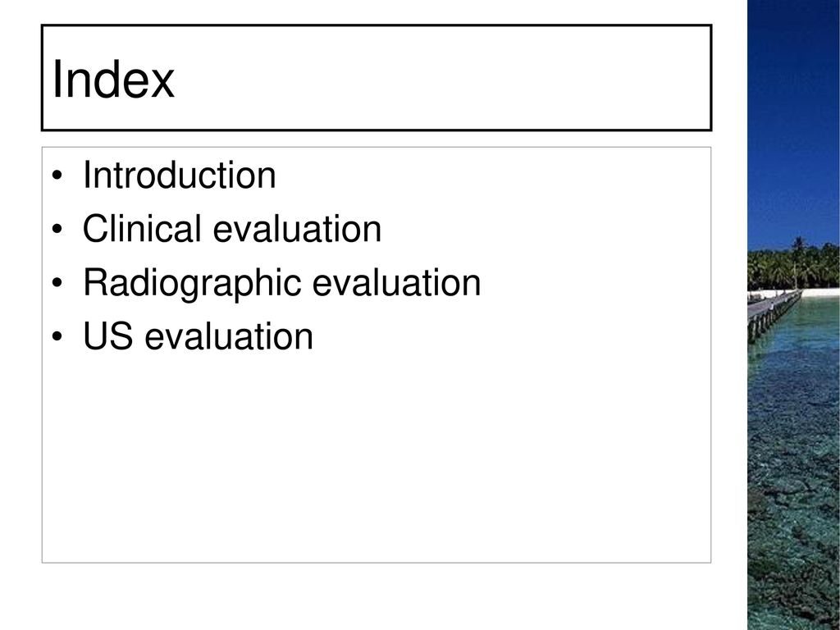The image size is (840, 630).
Task: Select the Radiographic evaluation line
Action: click(282, 283)
